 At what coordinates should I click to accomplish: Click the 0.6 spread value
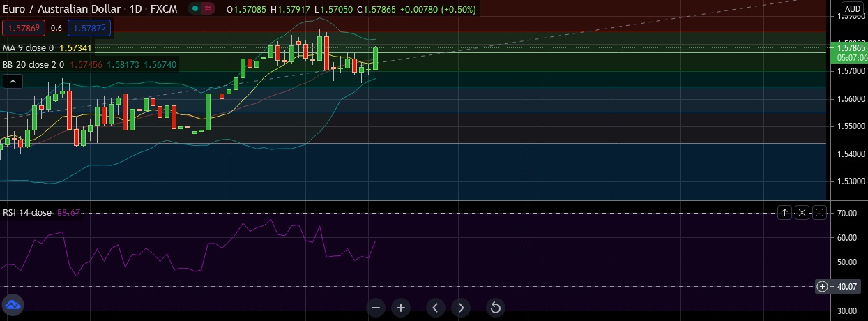coord(56,28)
